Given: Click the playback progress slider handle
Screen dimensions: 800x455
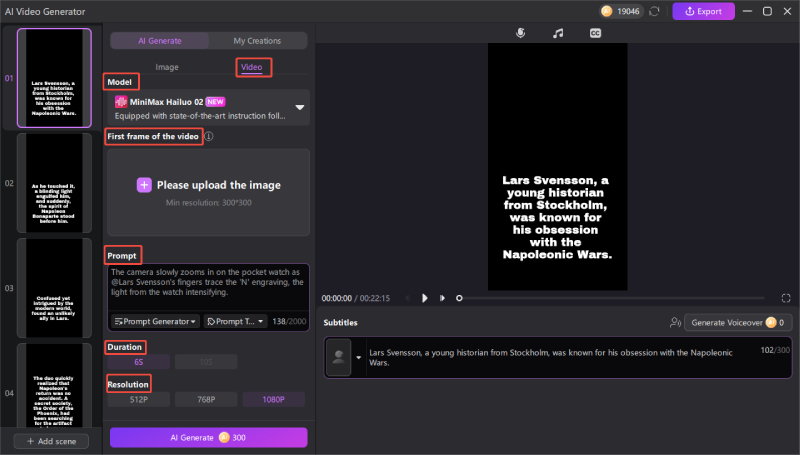Looking at the screenshot, I should point(459,298).
